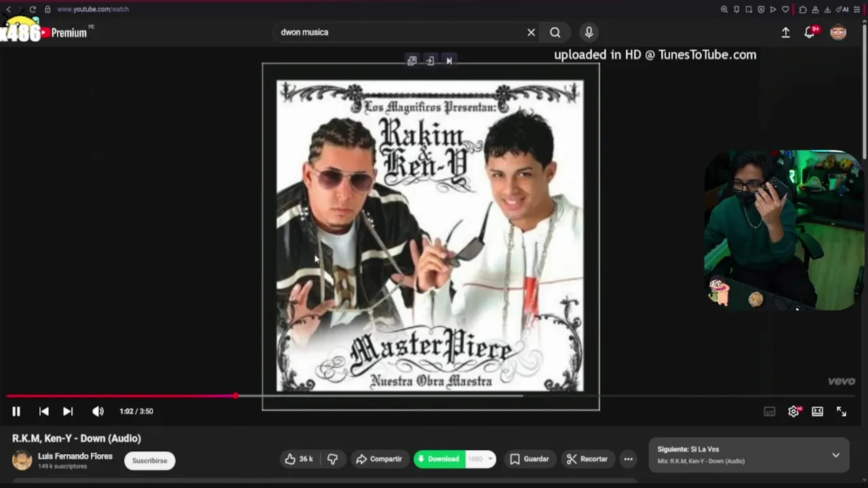Open browser profile person icon
This screenshot has width=868, height=488.
pyautogui.click(x=815, y=9)
